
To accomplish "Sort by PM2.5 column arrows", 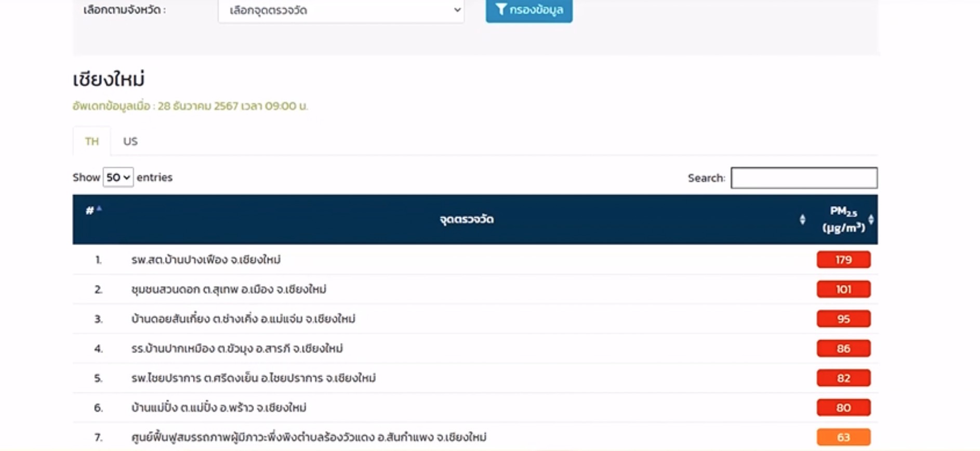I will click(871, 219).
